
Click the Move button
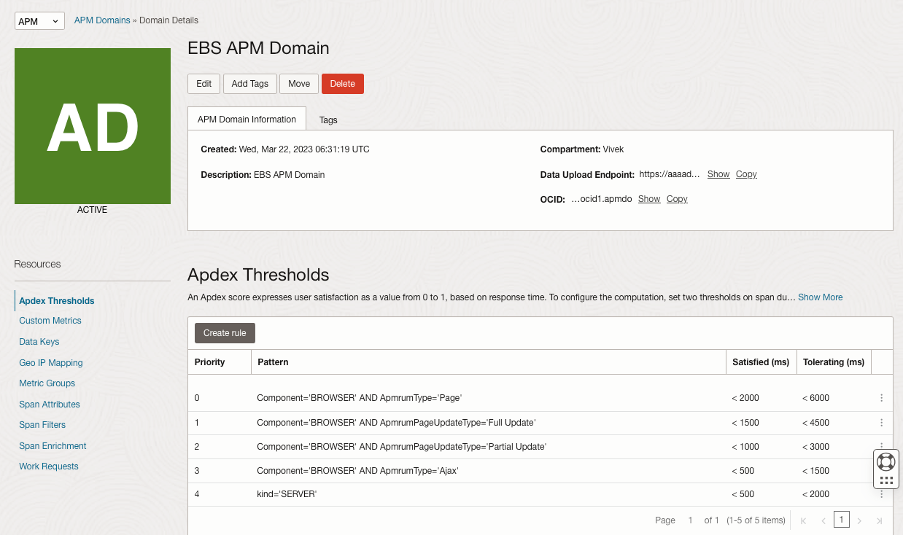click(x=299, y=84)
